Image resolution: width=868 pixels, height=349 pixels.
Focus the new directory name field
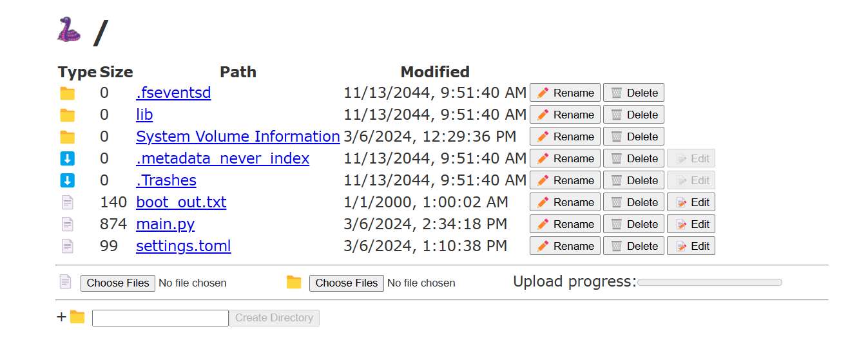[x=160, y=318]
